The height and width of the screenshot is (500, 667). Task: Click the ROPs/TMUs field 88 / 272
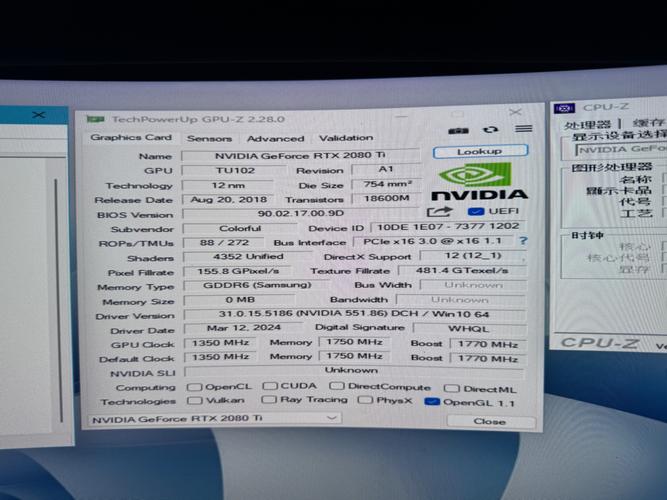(x=224, y=243)
